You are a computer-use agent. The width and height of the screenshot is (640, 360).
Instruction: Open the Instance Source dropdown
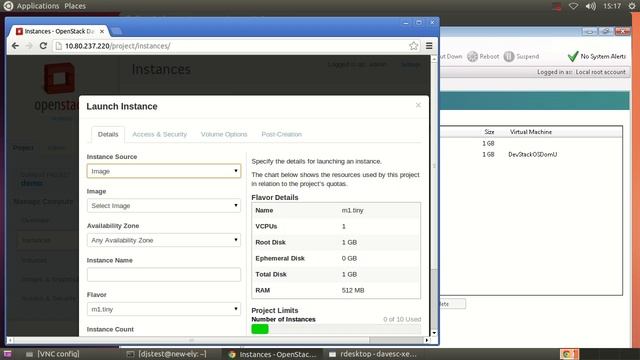164,171
